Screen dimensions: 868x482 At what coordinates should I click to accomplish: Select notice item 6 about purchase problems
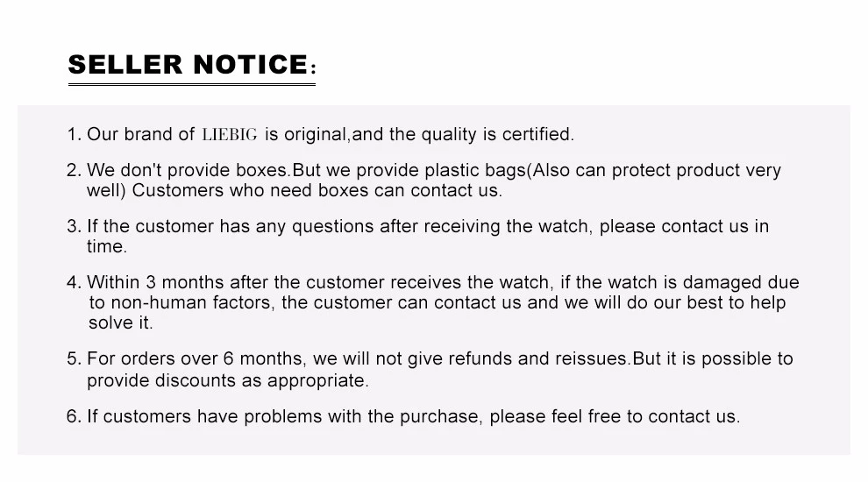(x=403, y=416)
